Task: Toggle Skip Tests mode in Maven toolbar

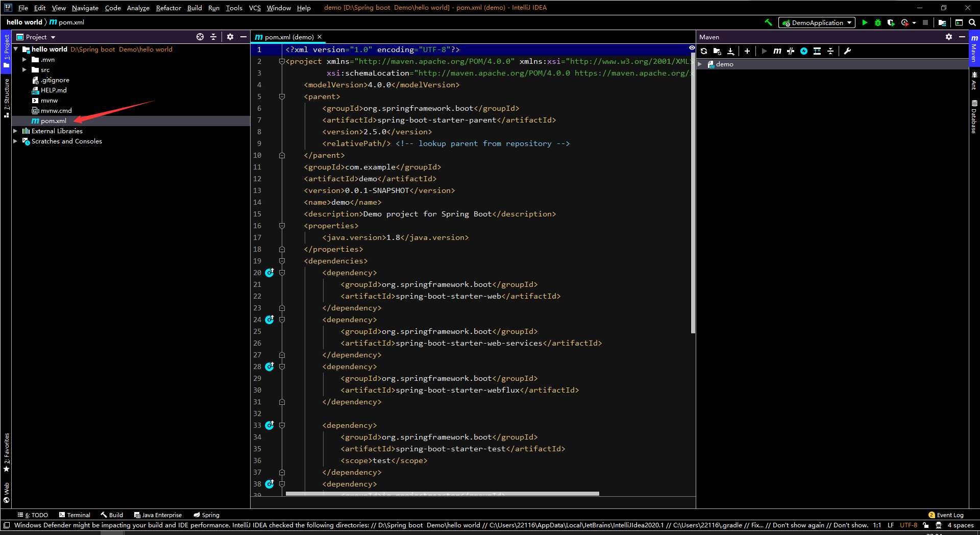Action: pyautogui.click(x=804, y=51)
